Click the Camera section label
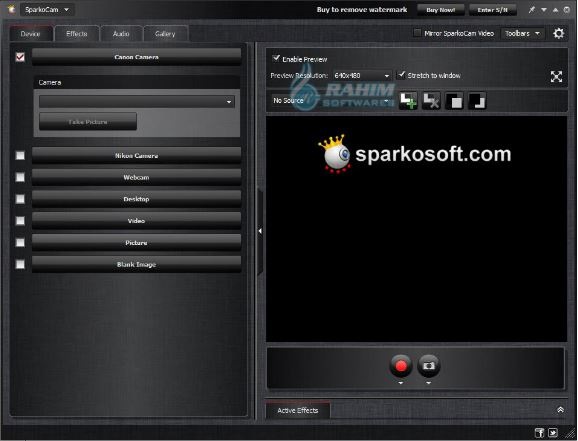 pyautogui.click(x=50, y=83)
